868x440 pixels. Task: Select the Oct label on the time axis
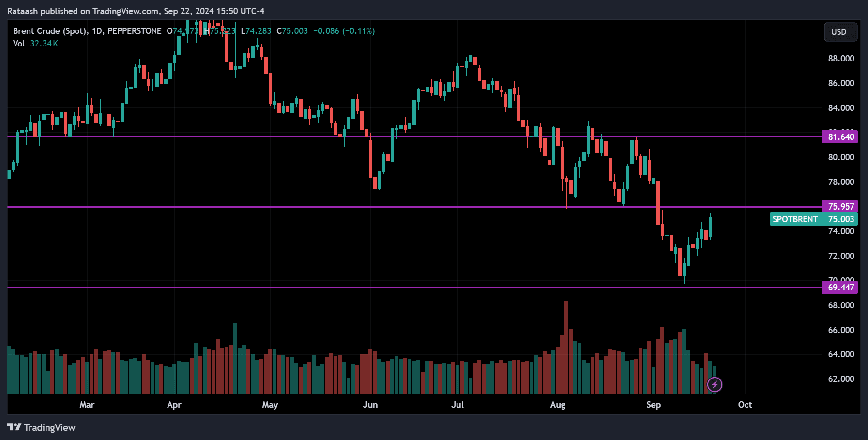click(x=745, y=405)
